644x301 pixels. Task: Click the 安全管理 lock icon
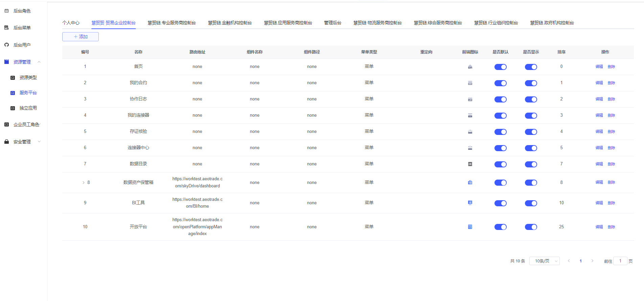pos(6,142)
